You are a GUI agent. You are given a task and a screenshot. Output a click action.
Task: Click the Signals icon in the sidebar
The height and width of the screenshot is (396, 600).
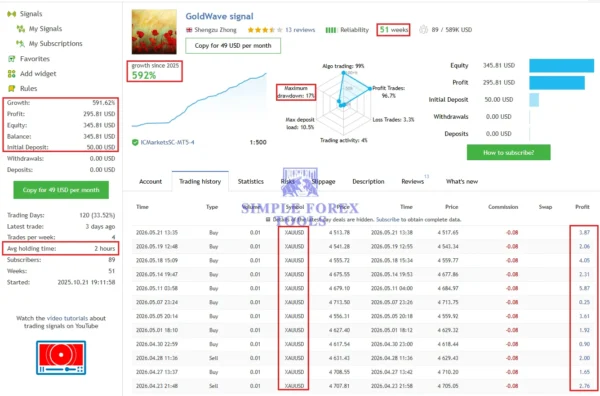[11, 14]
